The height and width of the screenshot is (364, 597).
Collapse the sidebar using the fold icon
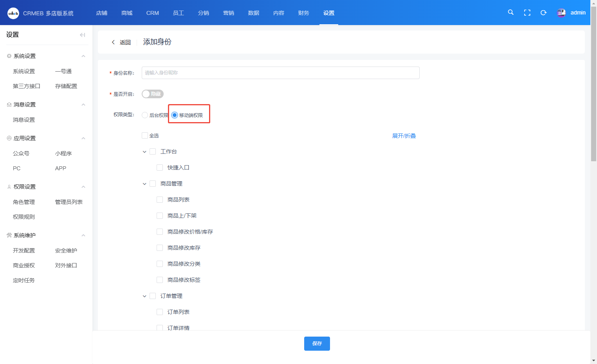click(x=82, y=35)
